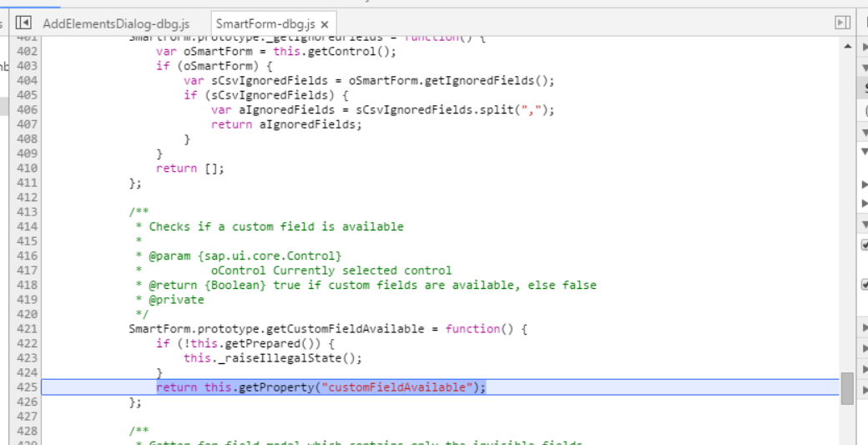Click '@param {sap.ui.core.Control}' comment
Screen dimensions: 868x445
tap(245, 256)
